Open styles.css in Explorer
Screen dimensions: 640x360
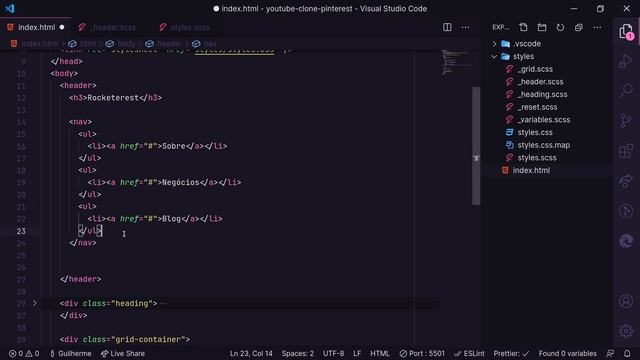click(535, 132)
